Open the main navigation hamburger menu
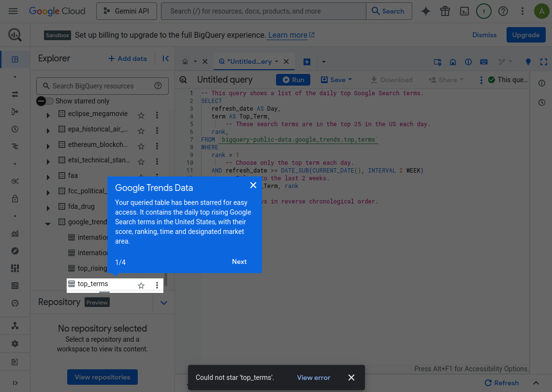 pyautogui.click(x=13, y=11)
